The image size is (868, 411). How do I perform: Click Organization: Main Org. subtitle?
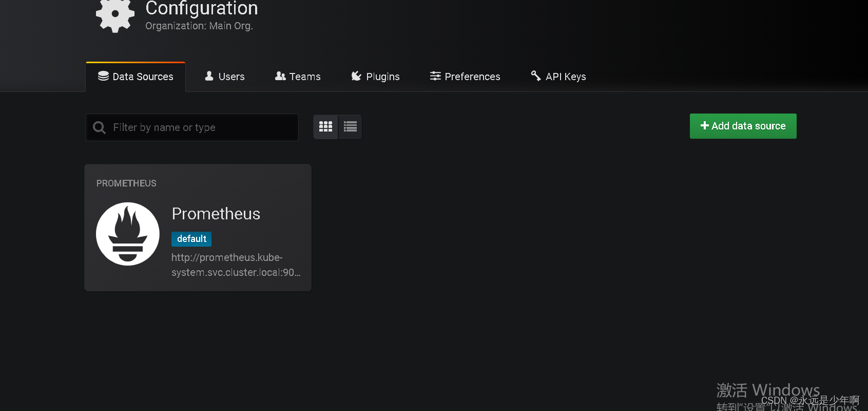point(199,26)
